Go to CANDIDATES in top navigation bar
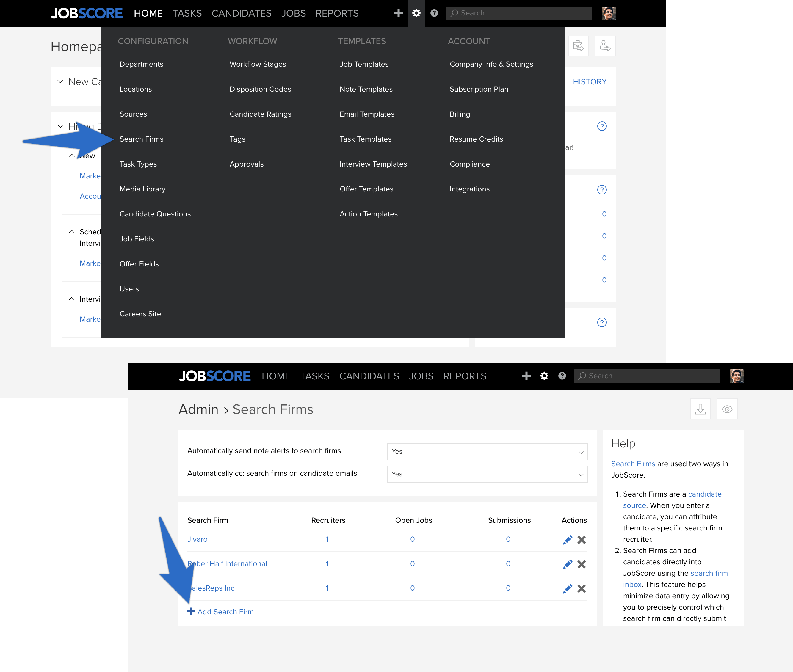793x672 pixels. pos(242,13)
